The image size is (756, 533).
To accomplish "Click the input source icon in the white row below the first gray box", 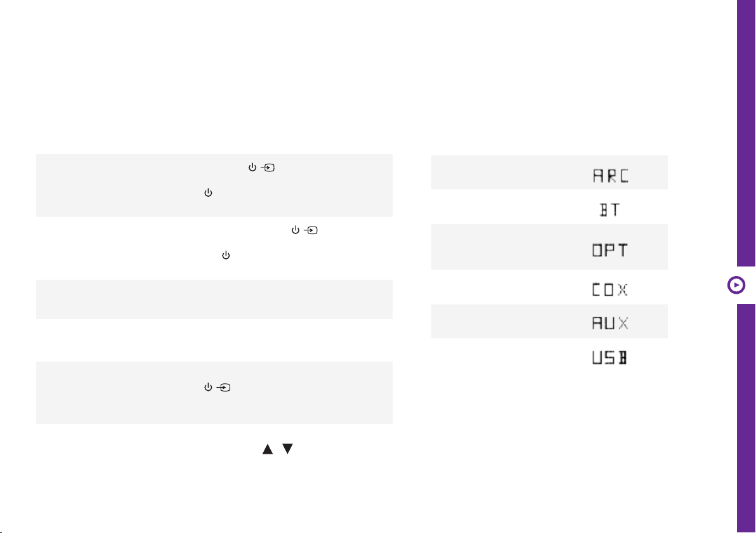I will coord(311,230).
